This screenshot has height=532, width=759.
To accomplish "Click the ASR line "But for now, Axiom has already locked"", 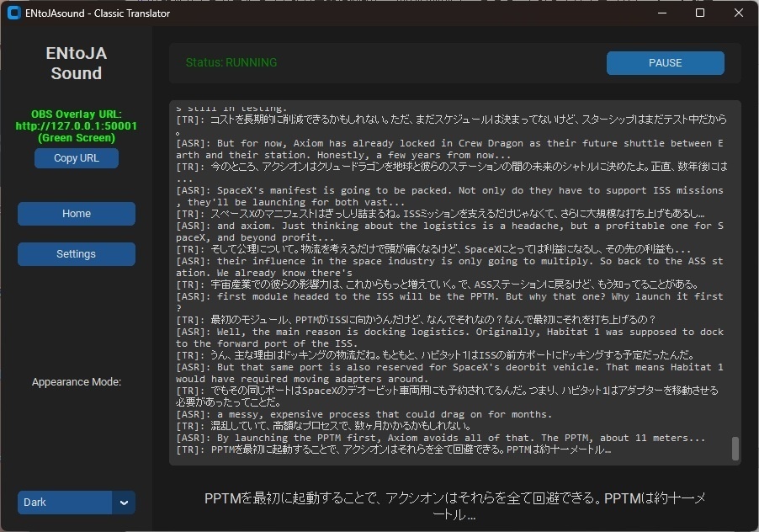I will coord(449,149).
